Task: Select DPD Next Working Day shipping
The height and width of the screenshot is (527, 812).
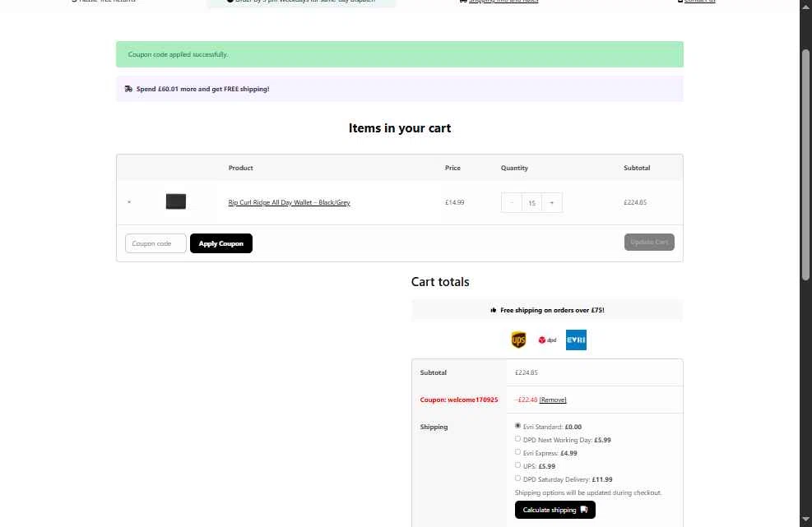Action: (x=517, y=438)
